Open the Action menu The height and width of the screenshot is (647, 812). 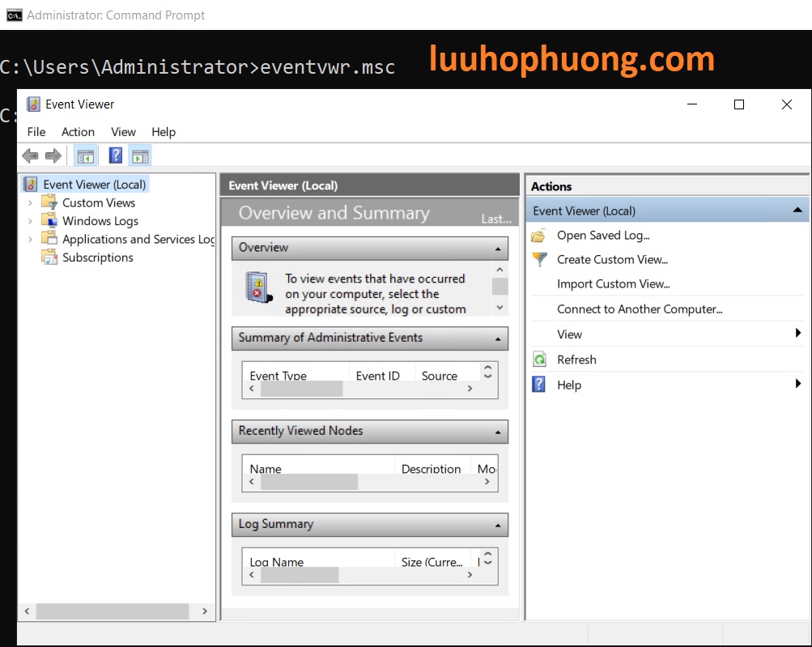[x=78, y=132]
